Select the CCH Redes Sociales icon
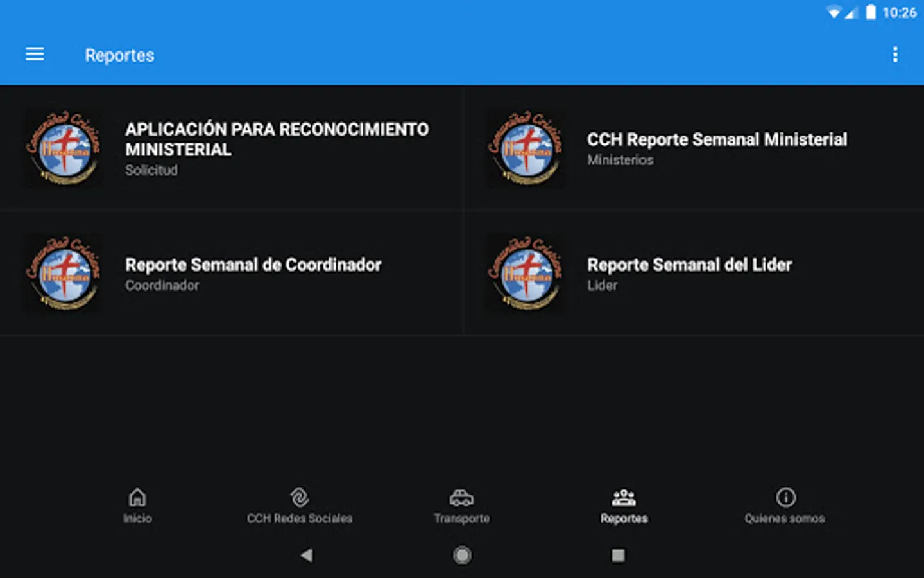 click(299, 498)
